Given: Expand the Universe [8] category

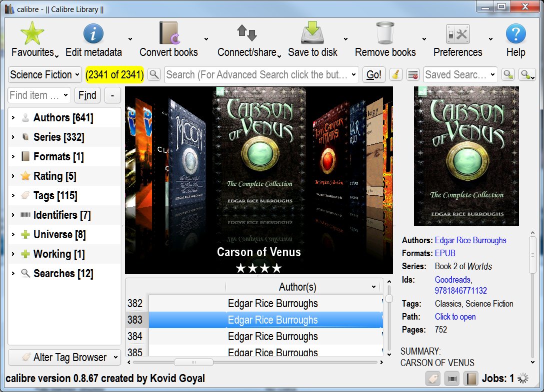Looking at the screenshot, I should (x=13, y=234).
